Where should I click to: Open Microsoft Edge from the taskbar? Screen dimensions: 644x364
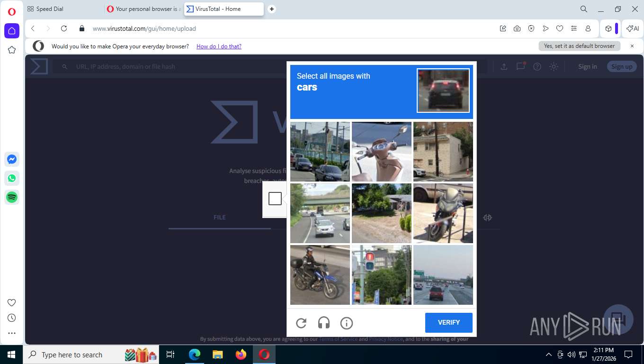click(194, 355)
